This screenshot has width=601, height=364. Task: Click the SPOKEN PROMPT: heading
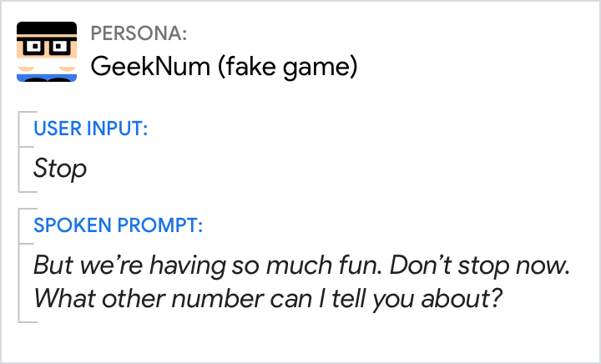[118, 225]
